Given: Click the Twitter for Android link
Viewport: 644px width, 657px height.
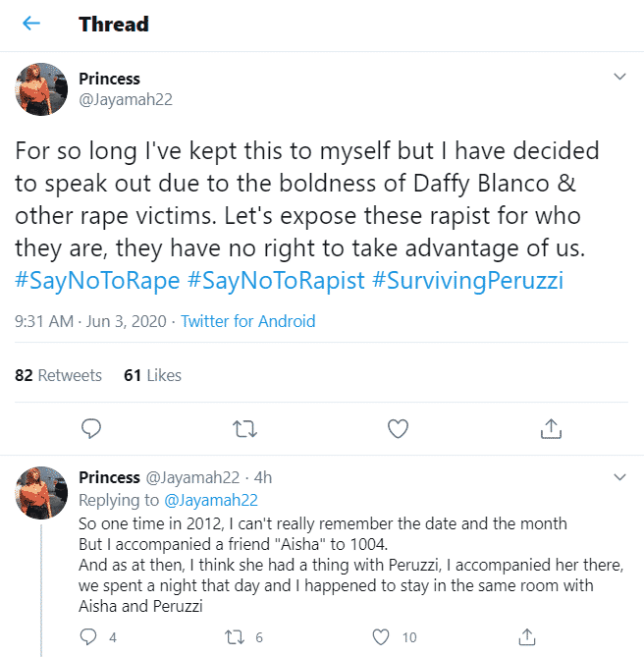Looking at the screenshot, I should coord(248,321).
